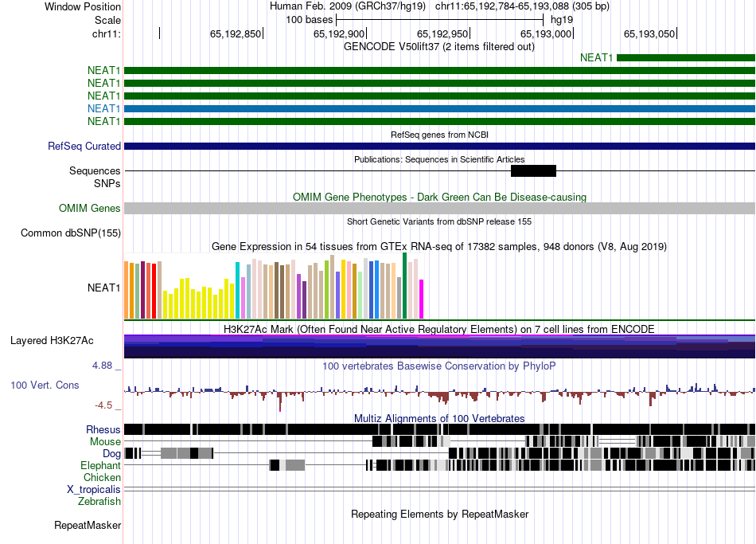
Task: Open the OMIM Genes track label
Action: pos(89,208)
